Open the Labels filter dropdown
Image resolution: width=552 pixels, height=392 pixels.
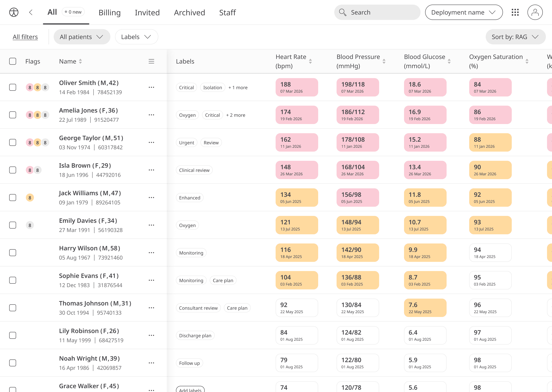click(x=136, y=37)
